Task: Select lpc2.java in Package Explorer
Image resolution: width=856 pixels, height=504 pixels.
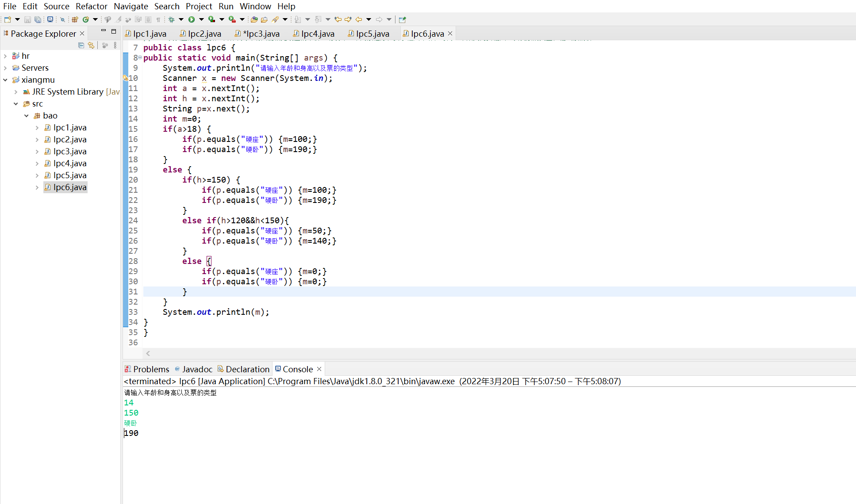Action: 69,140
